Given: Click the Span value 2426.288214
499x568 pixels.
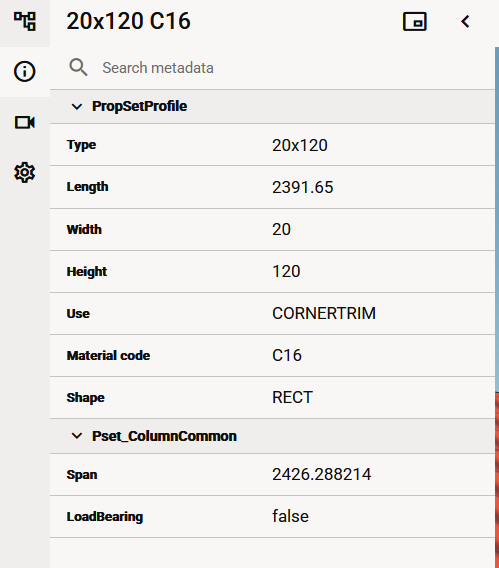Looking at the screenshot, I should tap(322, 475).
